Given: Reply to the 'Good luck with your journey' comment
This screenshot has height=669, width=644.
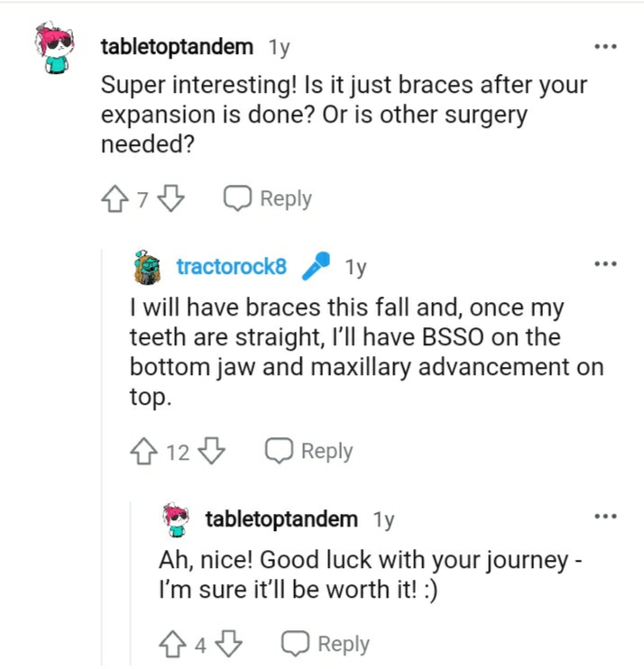Looking at the screenshot, I should pyautogui.click(x=326, y=645).
